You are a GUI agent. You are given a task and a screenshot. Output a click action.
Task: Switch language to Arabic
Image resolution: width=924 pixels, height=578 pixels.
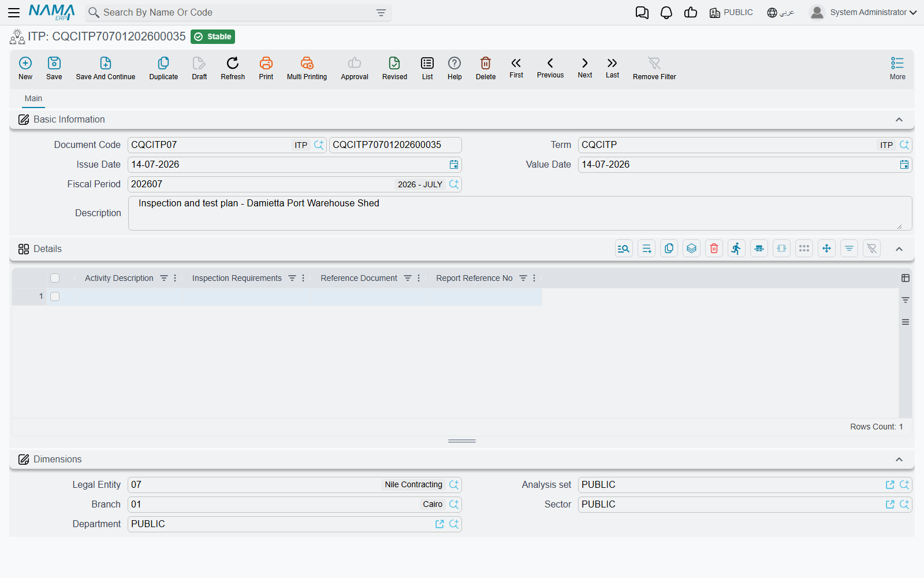[780, 12]
